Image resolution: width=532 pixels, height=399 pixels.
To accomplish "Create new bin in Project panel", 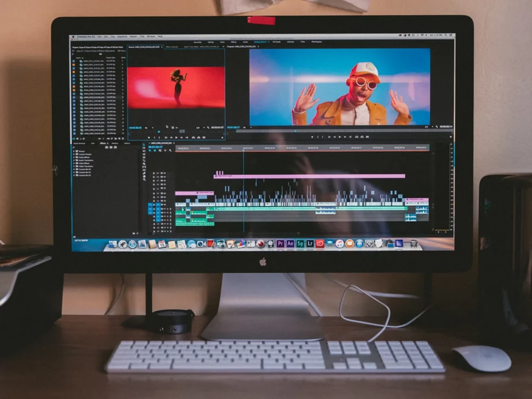I will 115,139.
